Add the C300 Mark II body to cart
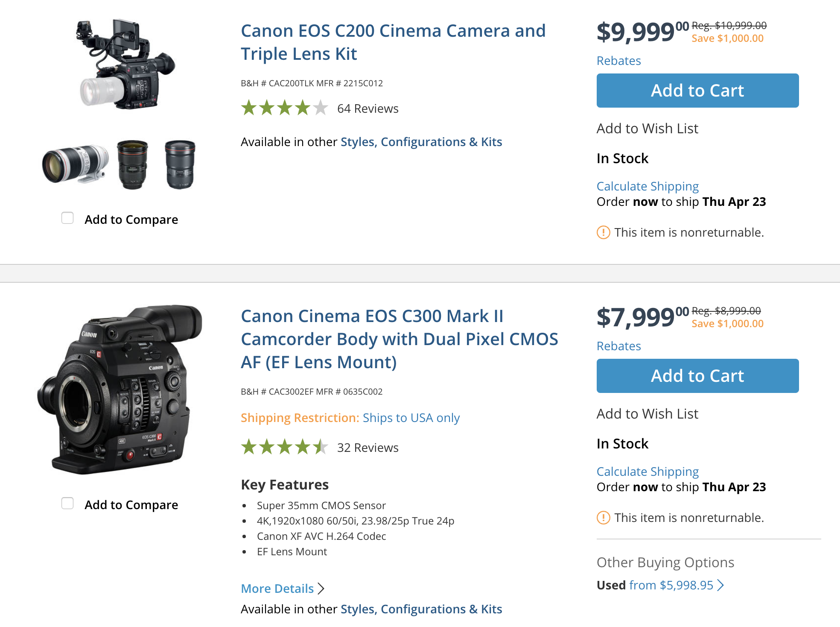The width and height of the screenshot is (840, 627). pyautogui.click(x=697, y=376)
